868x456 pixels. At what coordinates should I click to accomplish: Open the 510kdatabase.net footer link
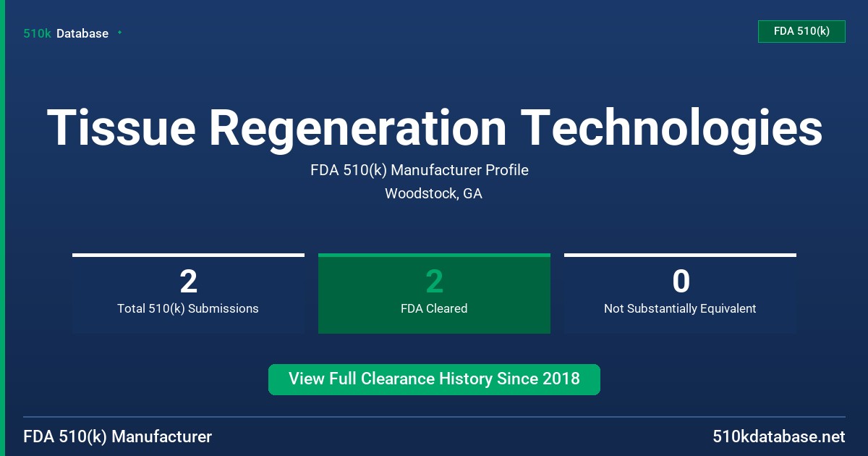[x=778, y=436]
